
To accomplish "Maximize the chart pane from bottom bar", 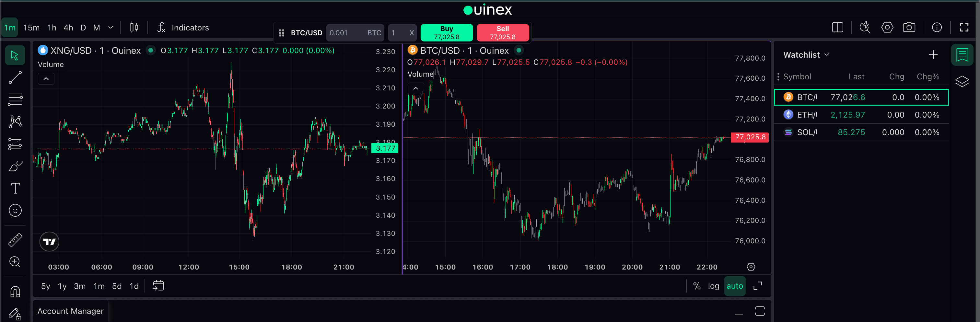I will (758, 286).
